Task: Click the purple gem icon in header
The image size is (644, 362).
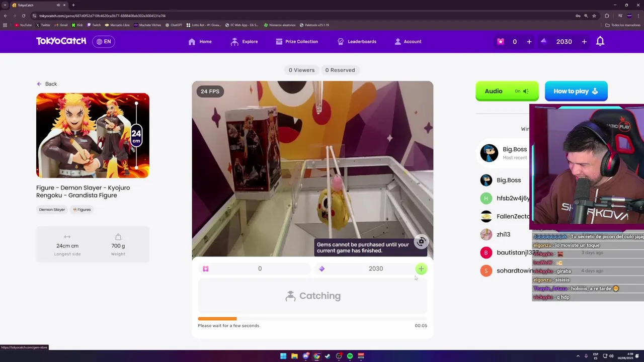Action: (x=543, y=41)
